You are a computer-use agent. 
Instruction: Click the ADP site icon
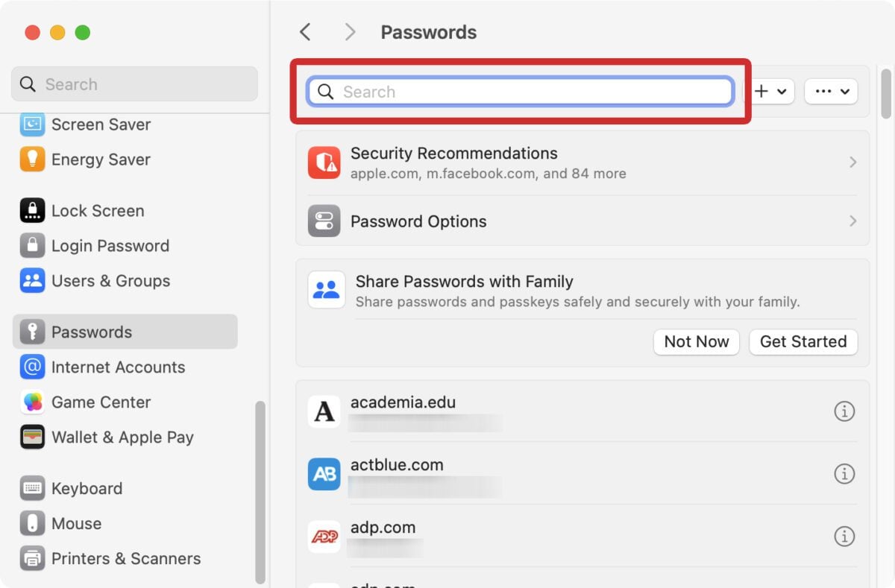coord(324,536)
